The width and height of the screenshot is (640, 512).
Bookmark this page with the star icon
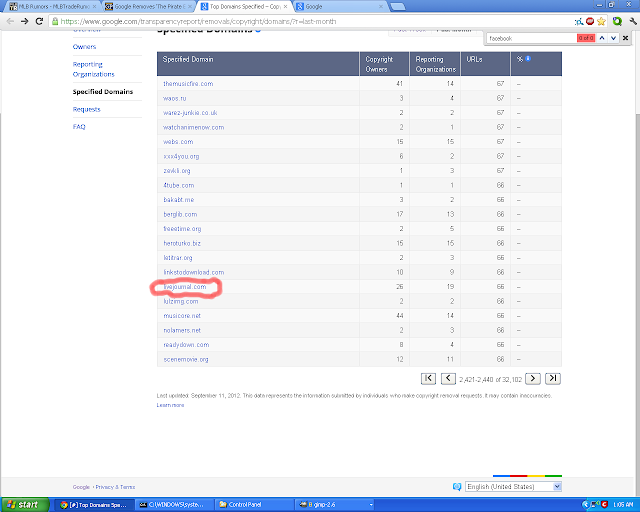coord(601,21)
